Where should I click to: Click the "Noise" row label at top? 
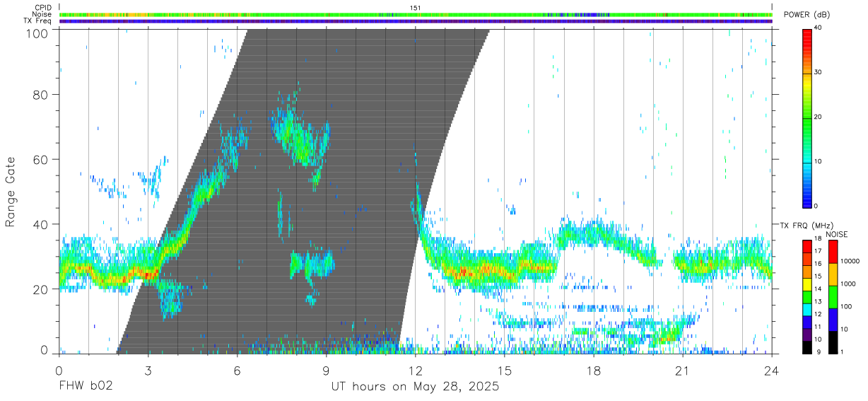(42, 14)
